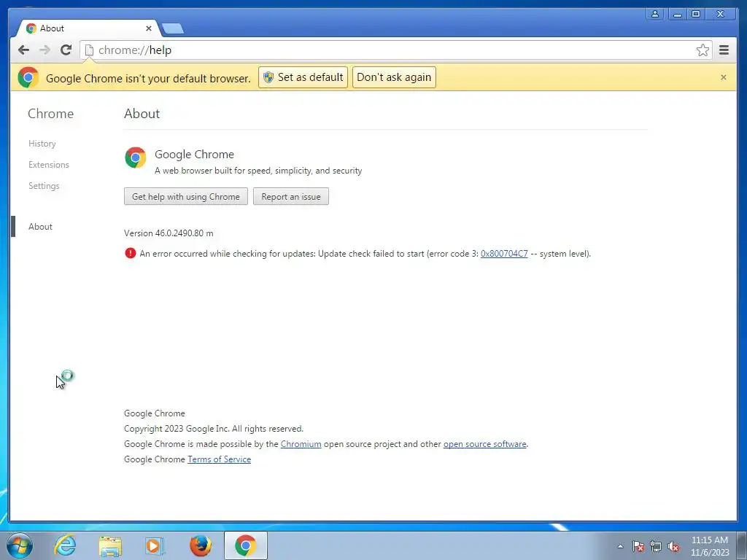Set Chrome as default browser
Screen dimensions: 747x560
click(x=303, y=77)
